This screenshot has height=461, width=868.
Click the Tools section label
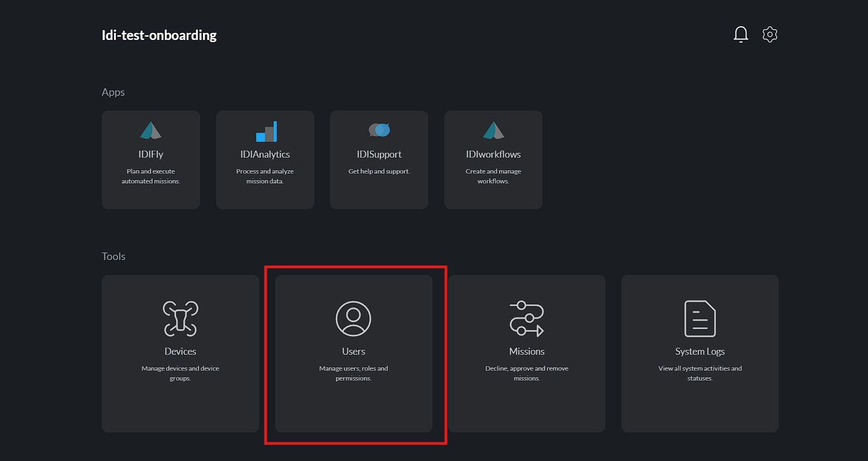tap(114, 256)
